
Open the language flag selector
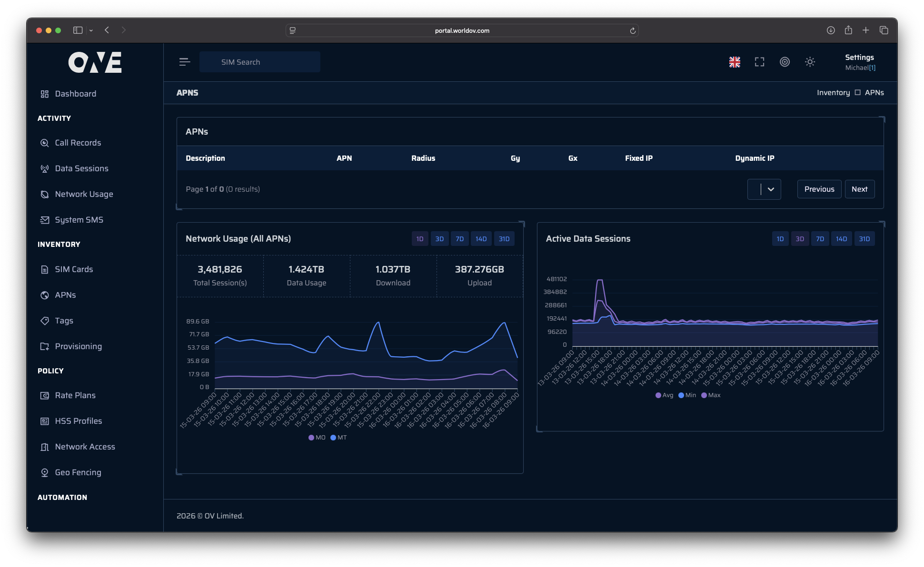[x=735, y=62]
